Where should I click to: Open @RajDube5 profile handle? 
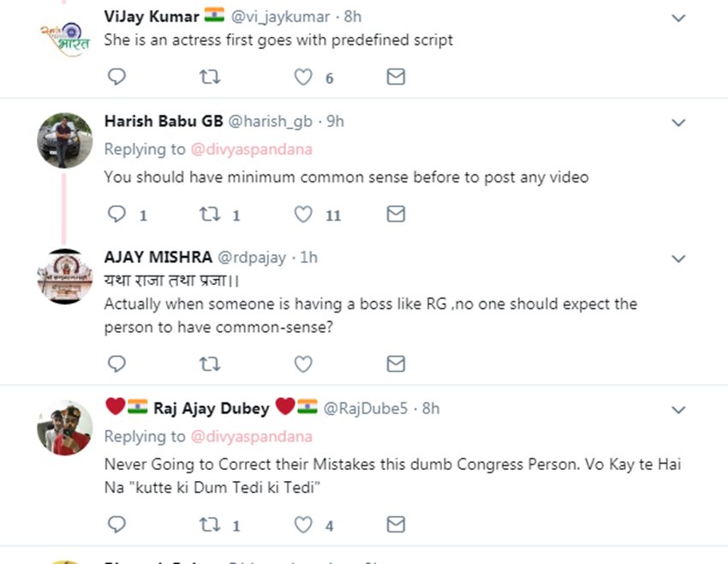point(365,408)
